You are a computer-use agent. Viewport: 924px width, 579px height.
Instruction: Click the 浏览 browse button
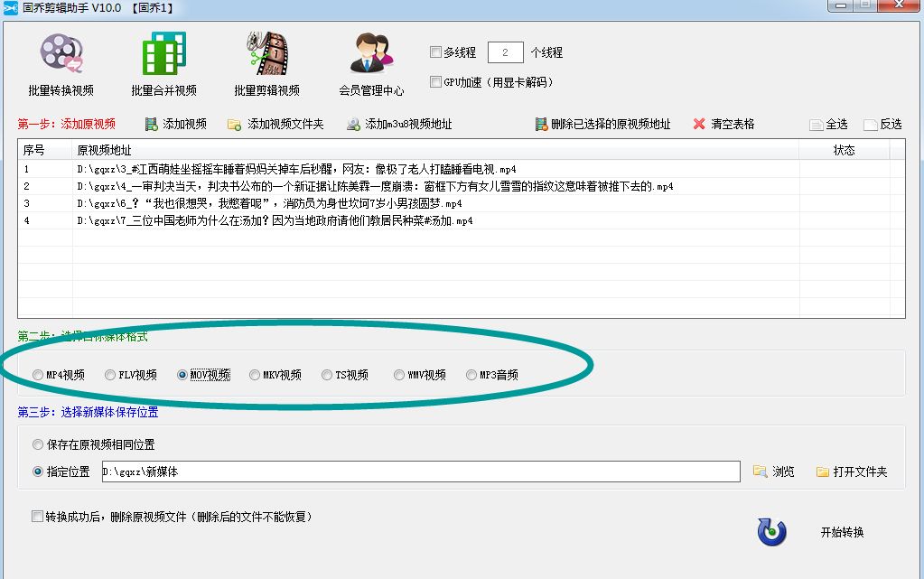point(774,471)
